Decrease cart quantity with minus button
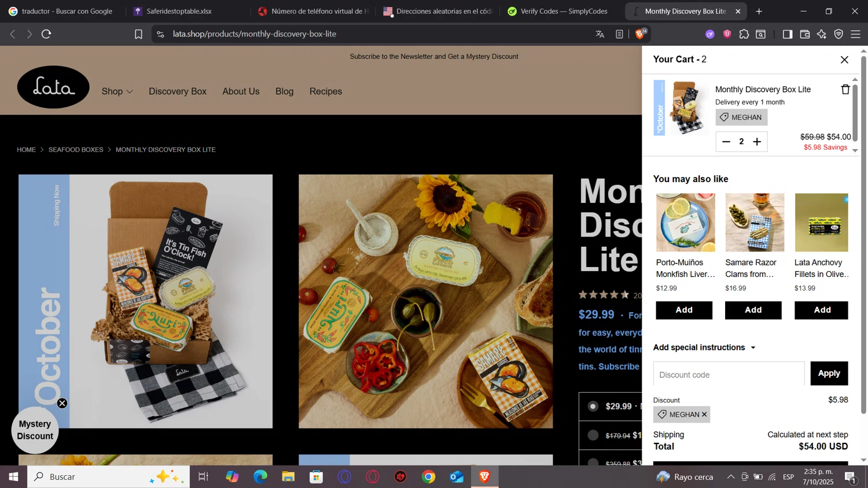This screenshot has height=488, width=868. 726,142
